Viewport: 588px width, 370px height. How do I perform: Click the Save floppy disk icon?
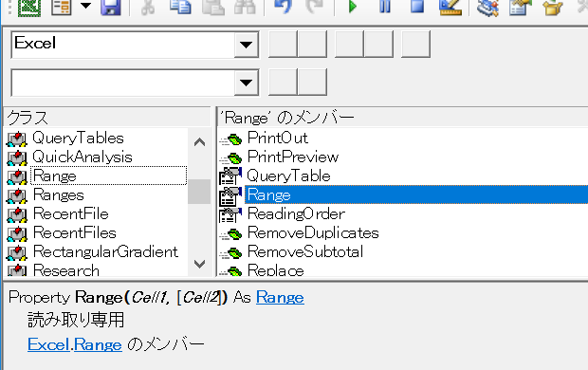[111, 7]
